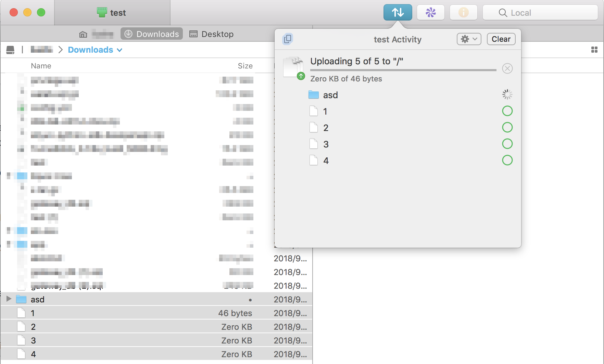Open the gear options dropdown
Image resolution: width=604 pixels, height=364 pixels.
[x=469, y=39]
